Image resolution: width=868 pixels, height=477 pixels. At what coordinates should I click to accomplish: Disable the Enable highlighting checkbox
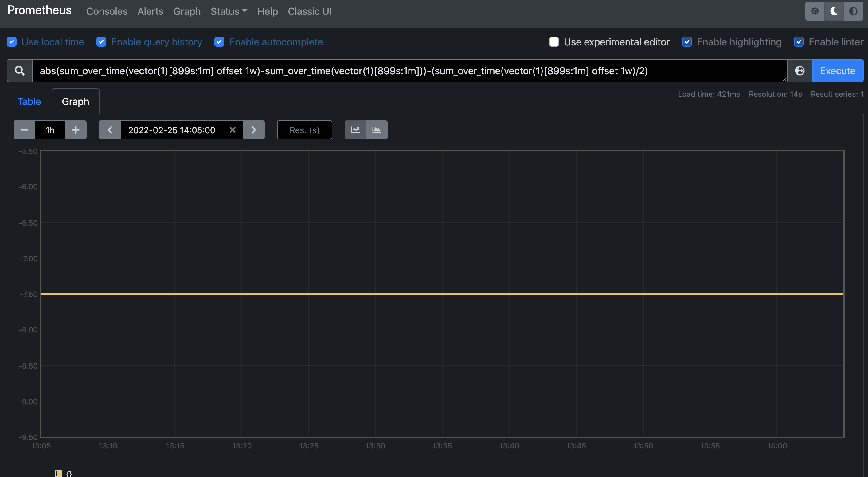pyautogui.click(x=688, y=42)
